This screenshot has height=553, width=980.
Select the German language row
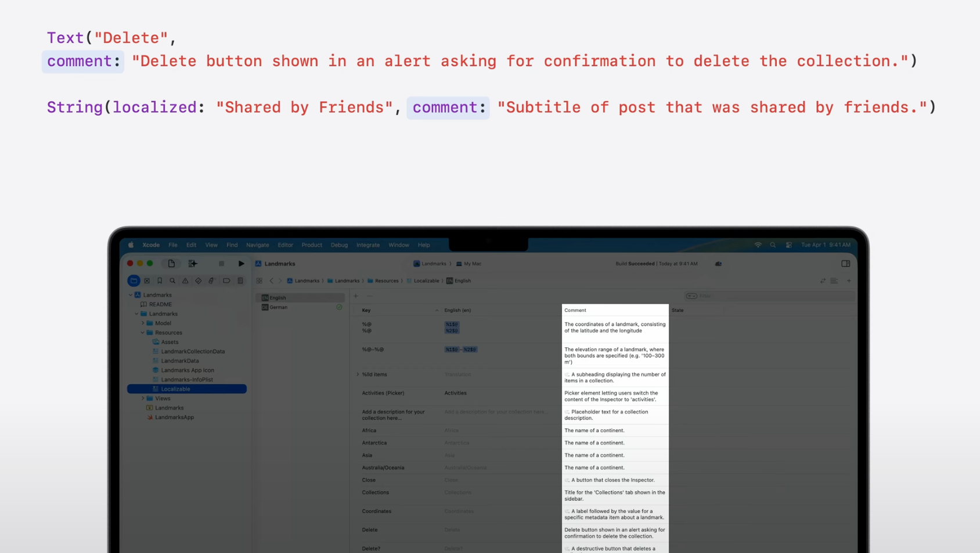click(x=300, y=307)
